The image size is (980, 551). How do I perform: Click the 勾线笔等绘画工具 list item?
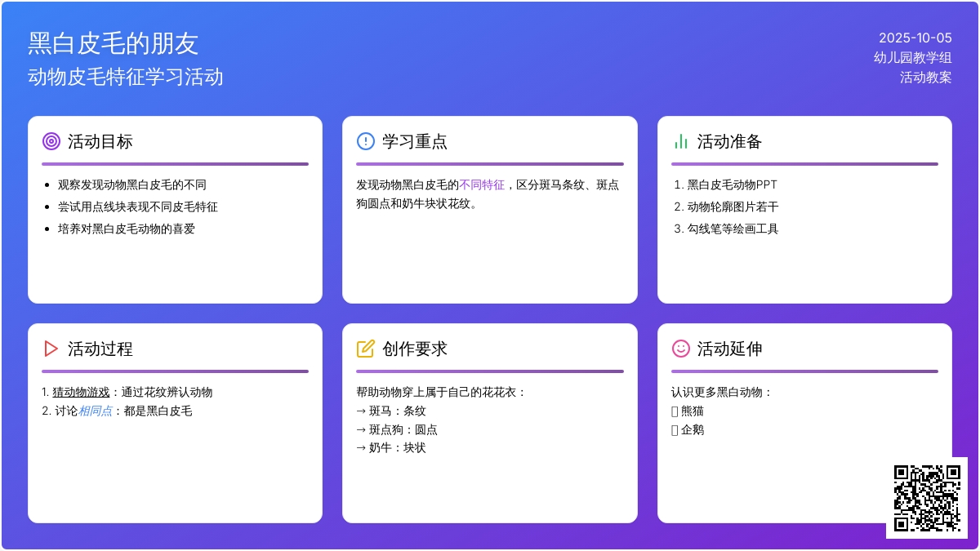(733, 229)
